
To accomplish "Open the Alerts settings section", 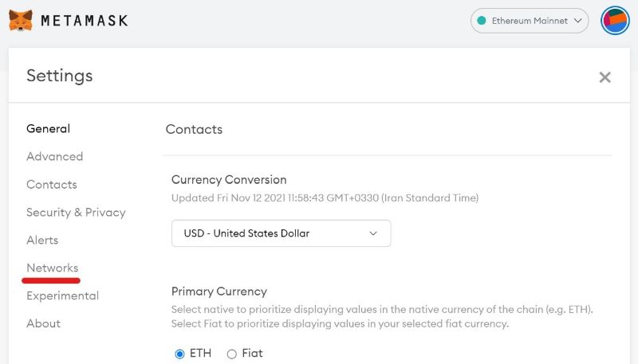I will pyautogui.click(x=42, y=240).
